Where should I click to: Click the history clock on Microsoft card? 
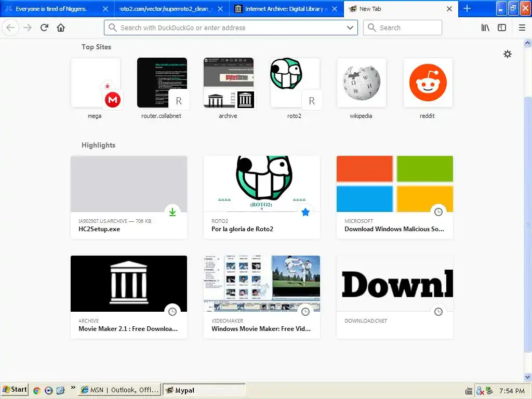click(438, 212)
